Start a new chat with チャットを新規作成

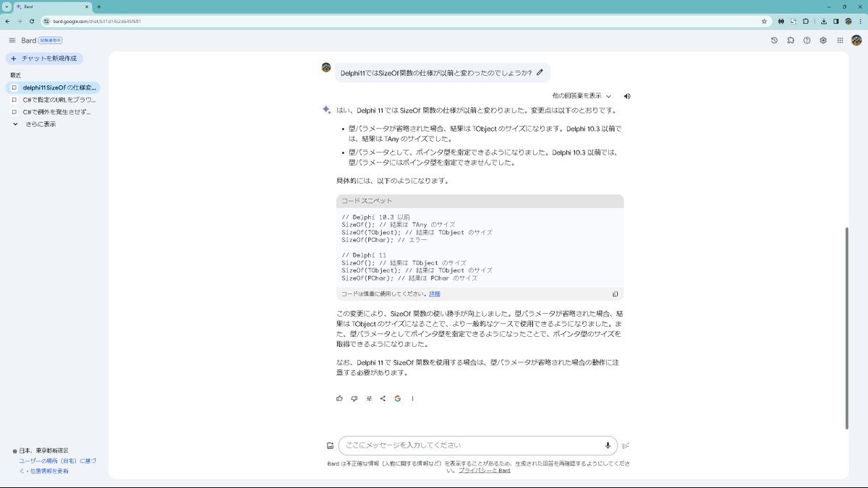[44, 58]
